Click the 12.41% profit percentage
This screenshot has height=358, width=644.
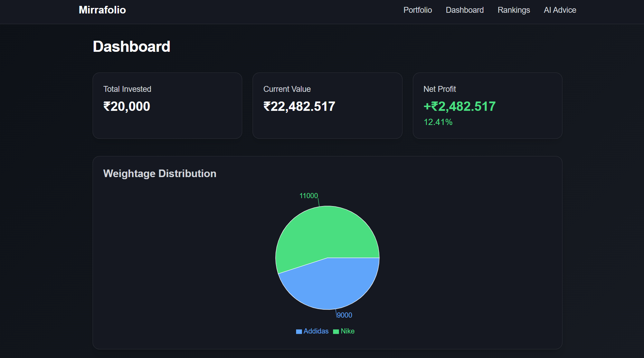(x=438, y=122)
